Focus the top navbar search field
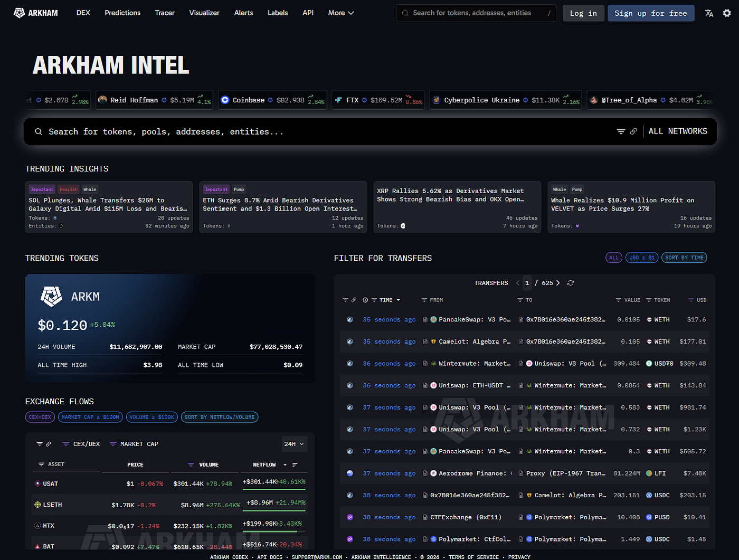This screenshot has height=560, width=739. pyautogui.click(x=477, y=13)
